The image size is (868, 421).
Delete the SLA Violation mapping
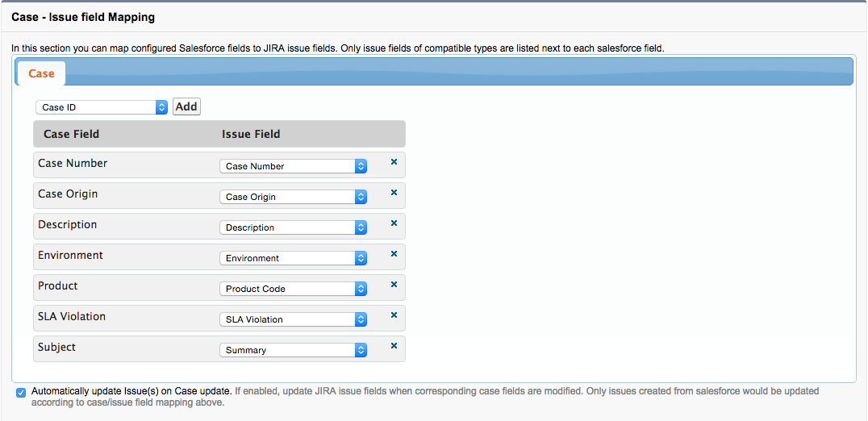pos(394,315)
